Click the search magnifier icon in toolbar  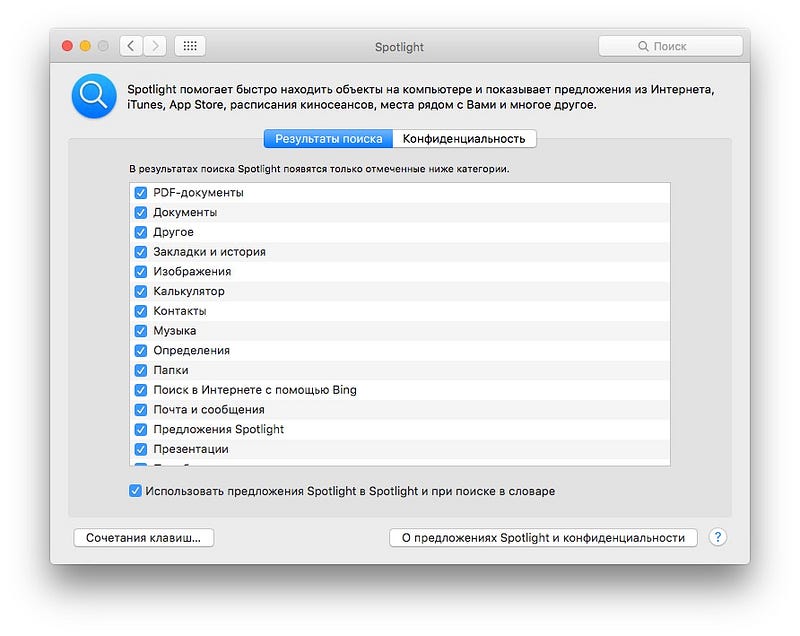[643, 46]
